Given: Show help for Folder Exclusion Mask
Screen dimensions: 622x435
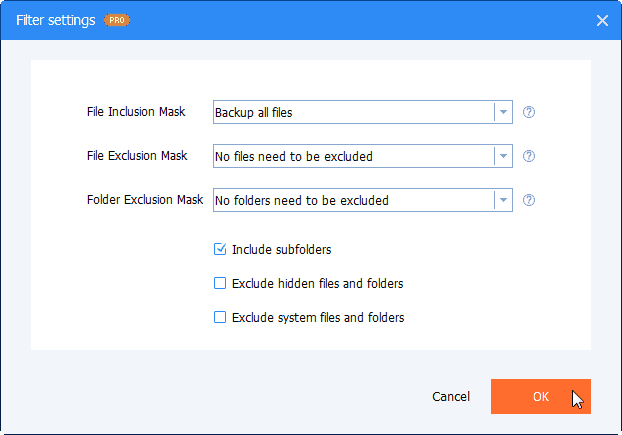Looking at the screenshot, I should (x=529, y=200).
